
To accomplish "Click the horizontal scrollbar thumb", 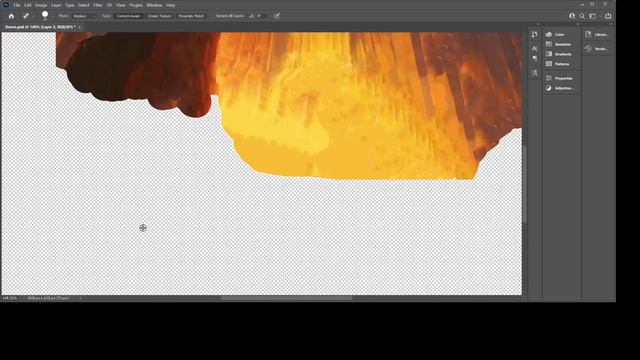I will pos(287,298).
